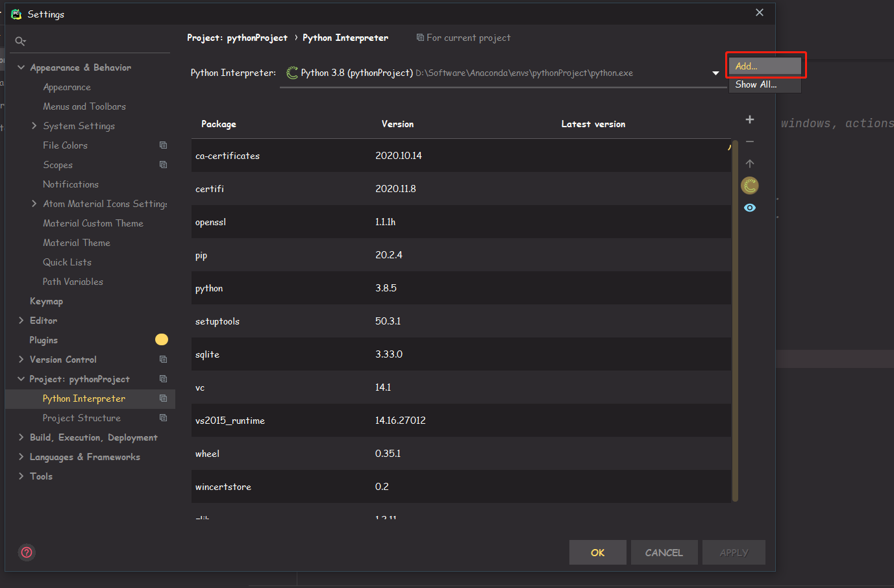Select the pip package row
This screenshot has width=894, height=588.
pyautogui.click(x=461, y=255)
